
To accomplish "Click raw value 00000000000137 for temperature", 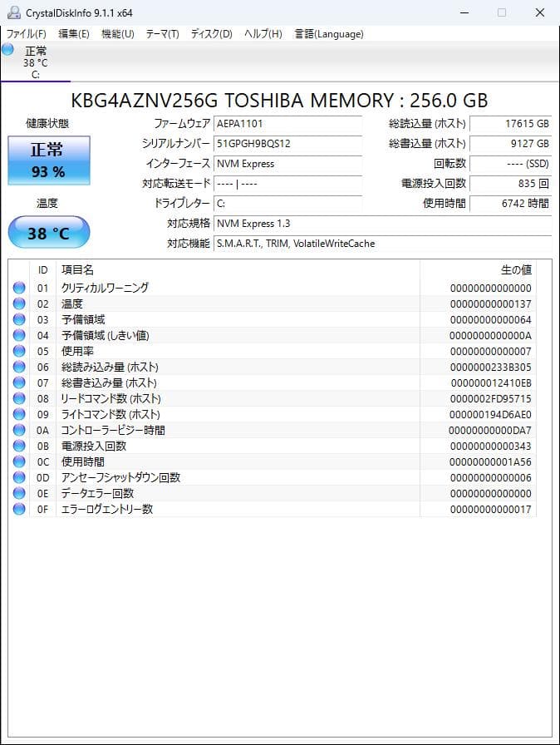I will [491, 303].
